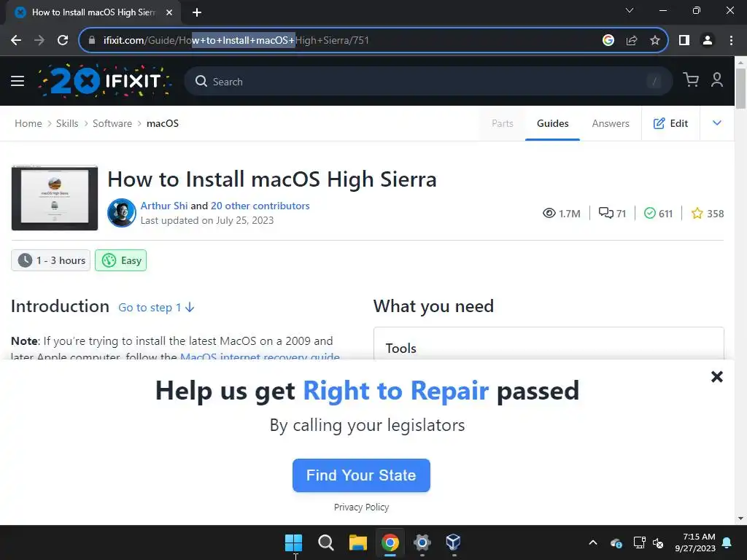Image resolution: width=747 pixels, height=560 pixels.
Task: Click the Google icon in the address bar
Action: (608, 41)
